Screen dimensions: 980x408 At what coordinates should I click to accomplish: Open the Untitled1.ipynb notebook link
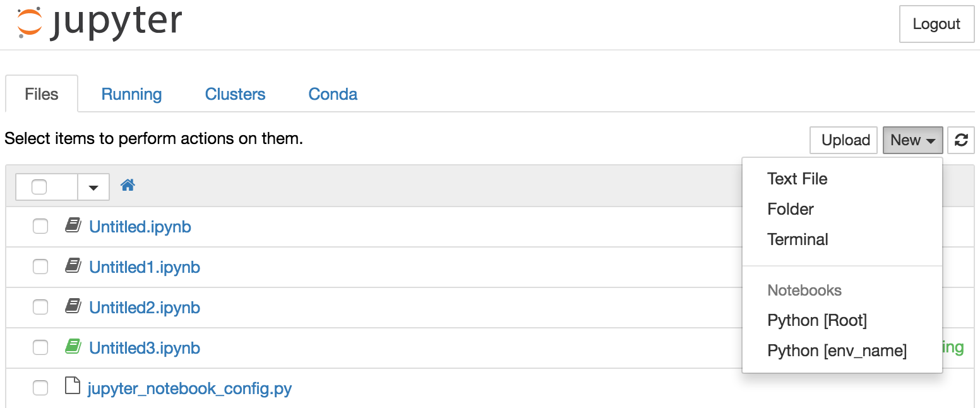pos(145,267)
